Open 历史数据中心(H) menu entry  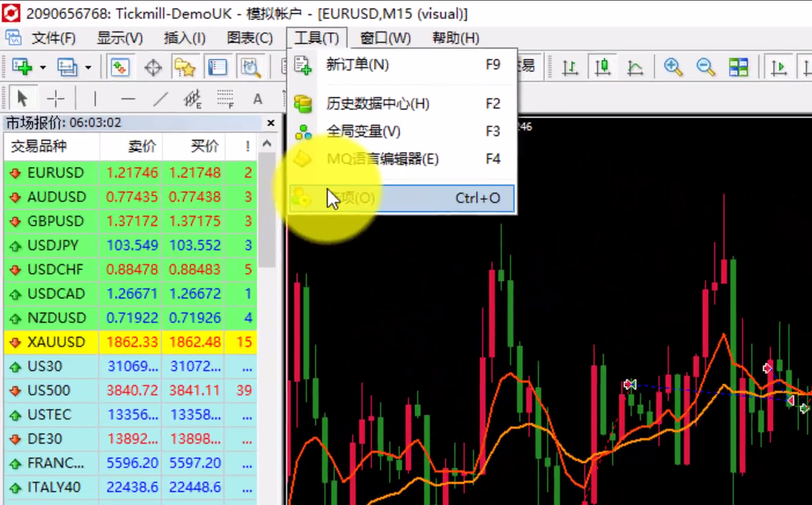pos(402,103)
